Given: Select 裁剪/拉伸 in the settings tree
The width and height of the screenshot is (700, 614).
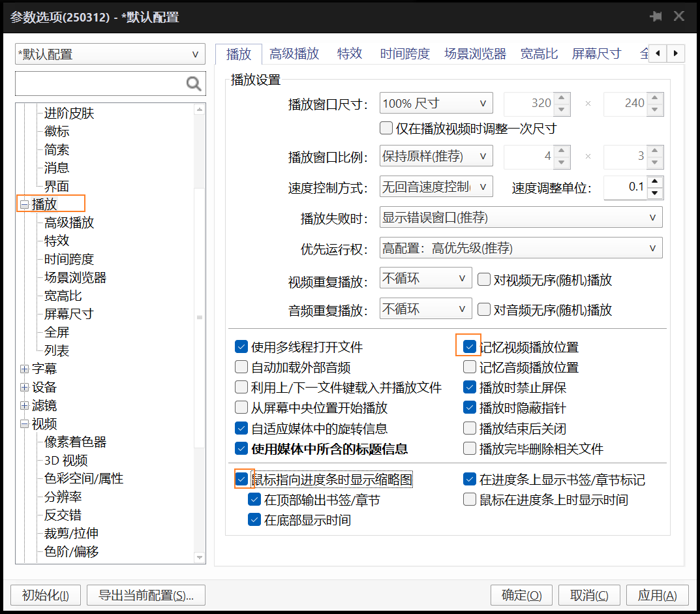Looking at the screenshot, I should pyautogui.click(x=71, y=533).
